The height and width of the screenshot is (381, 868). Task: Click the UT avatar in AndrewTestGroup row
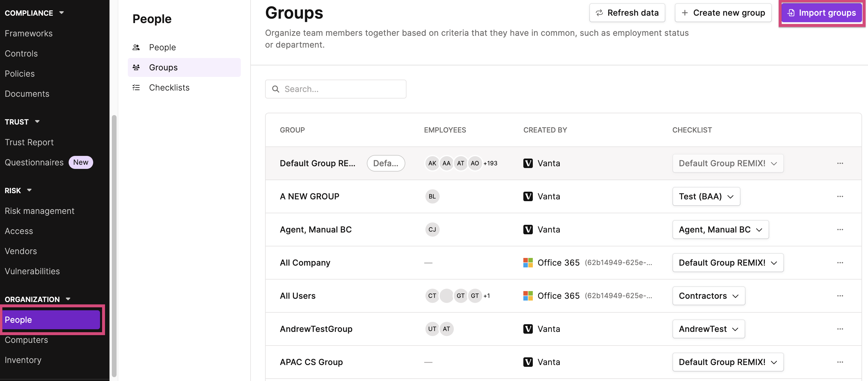pos(432,329)
